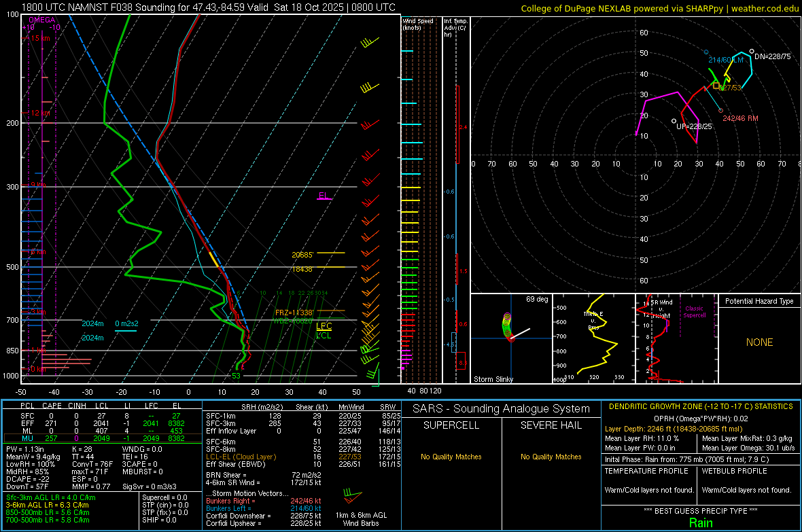Click the SEVERE HAIL analogue heading
The width and height of the screenshot is (802, 532).
pos(551,425)
